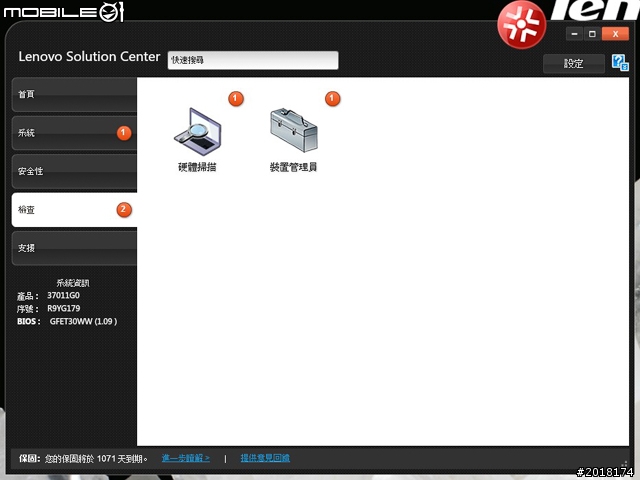Switch to the 系統 tab
640x480 pixels.
point(74,133)
